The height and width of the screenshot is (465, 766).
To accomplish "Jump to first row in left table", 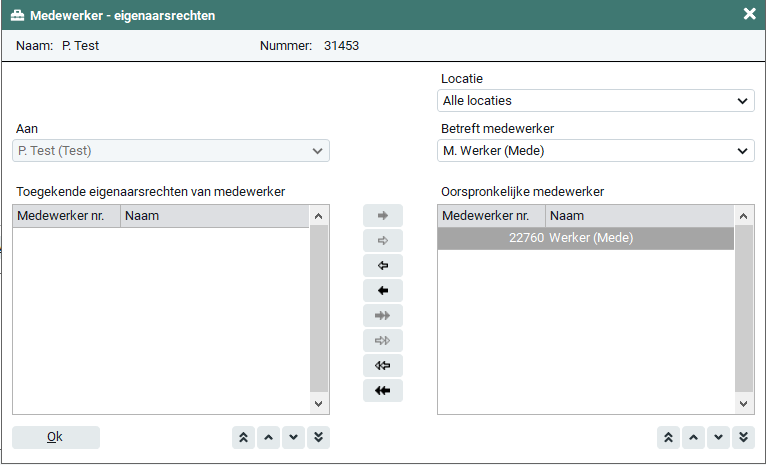I will point(243,438).
